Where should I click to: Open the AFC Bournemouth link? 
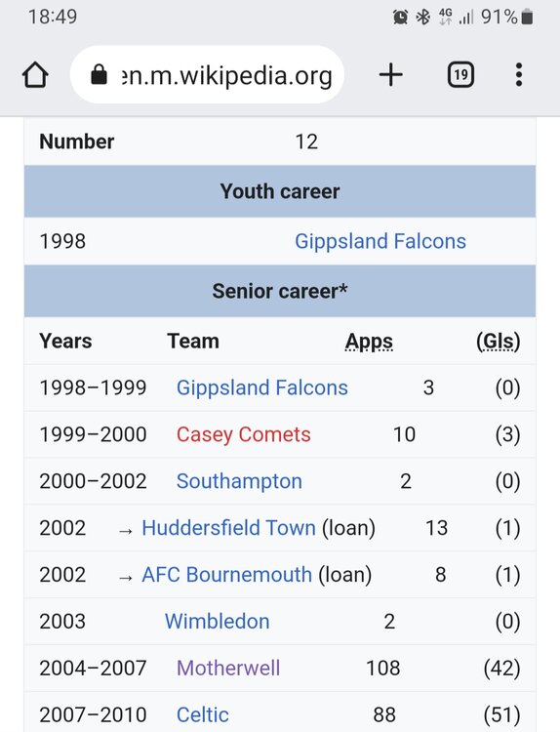226,575
